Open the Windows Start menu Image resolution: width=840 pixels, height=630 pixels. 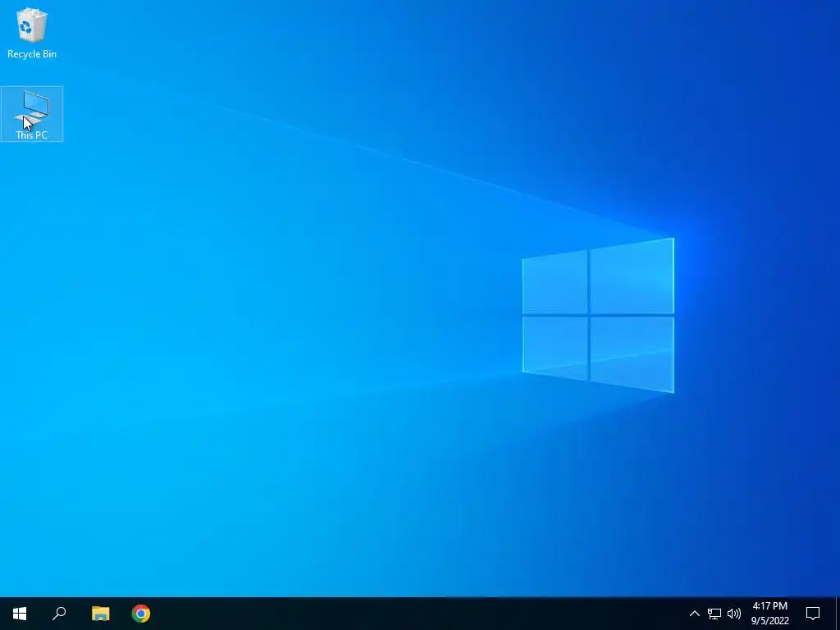[x=20, y=614]
